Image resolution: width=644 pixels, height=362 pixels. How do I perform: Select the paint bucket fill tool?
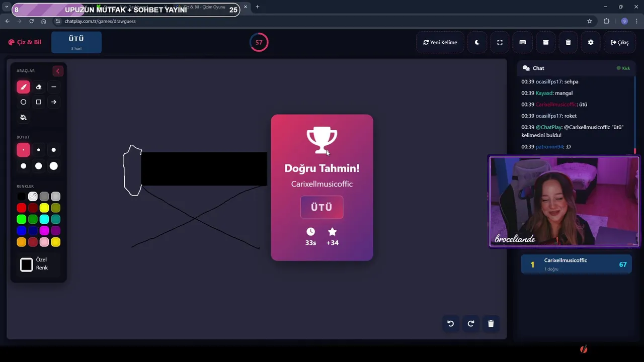23,117
